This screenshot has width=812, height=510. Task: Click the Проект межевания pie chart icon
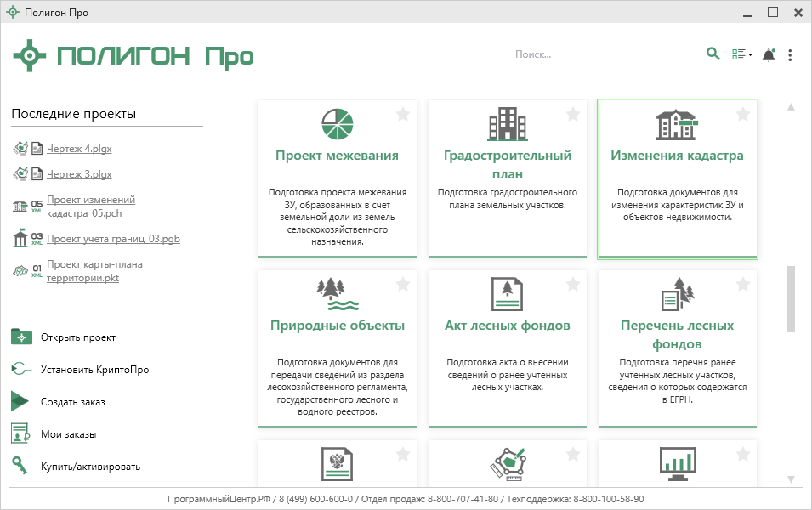point(337,125)
